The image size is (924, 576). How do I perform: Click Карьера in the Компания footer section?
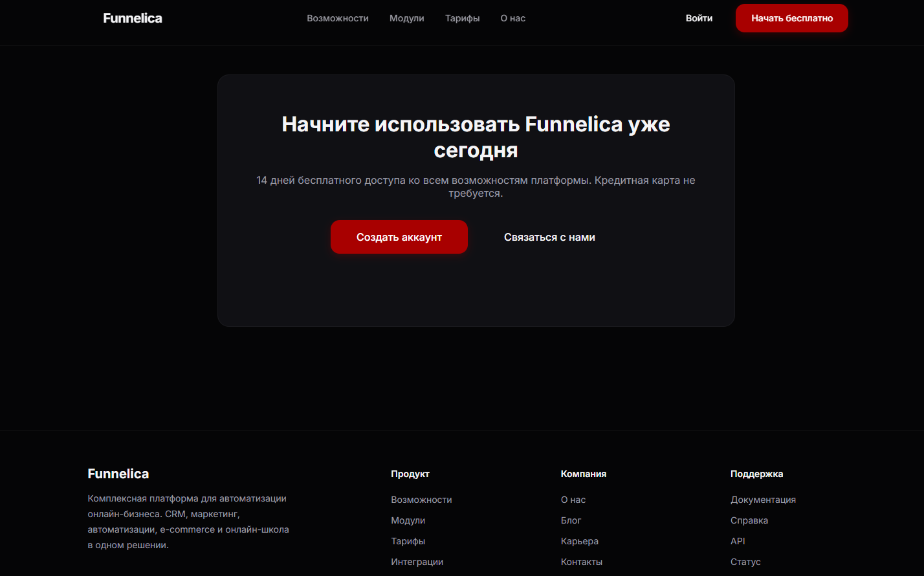pos(579,541)
